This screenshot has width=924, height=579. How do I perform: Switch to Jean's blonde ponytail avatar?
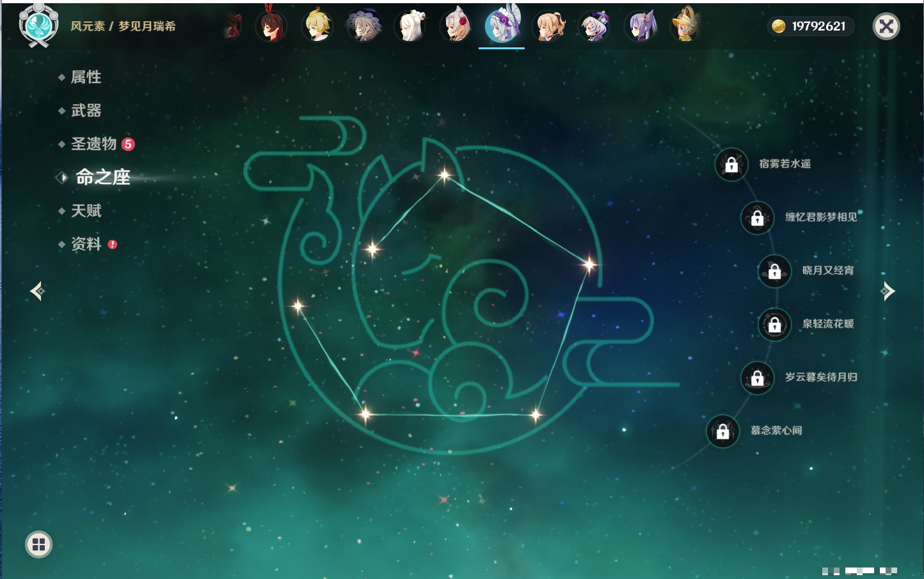tap(549, 26)
